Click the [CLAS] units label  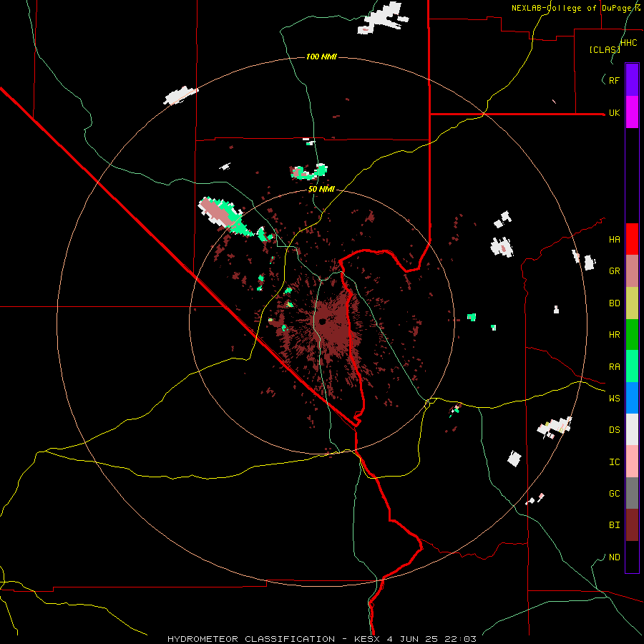(x=605, y=49)
